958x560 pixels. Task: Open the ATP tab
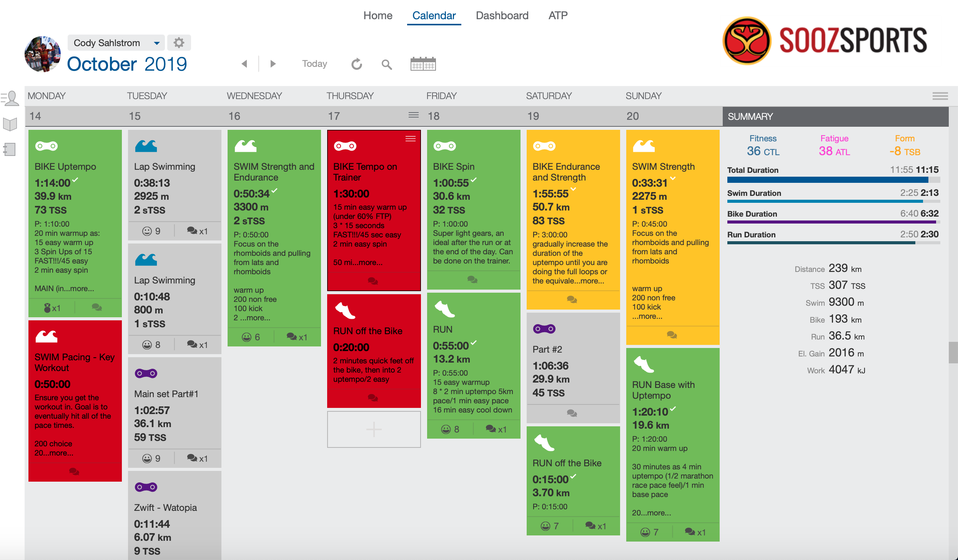pos(558,15)
